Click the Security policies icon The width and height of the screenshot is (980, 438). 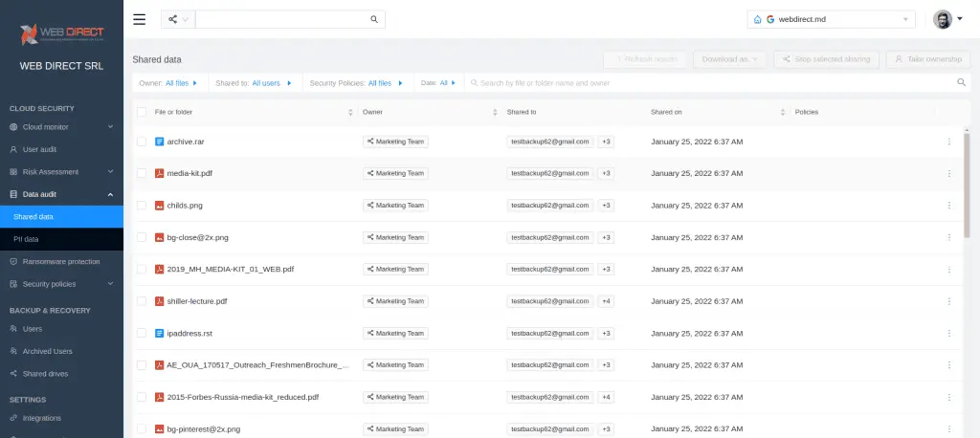[13, 284]
